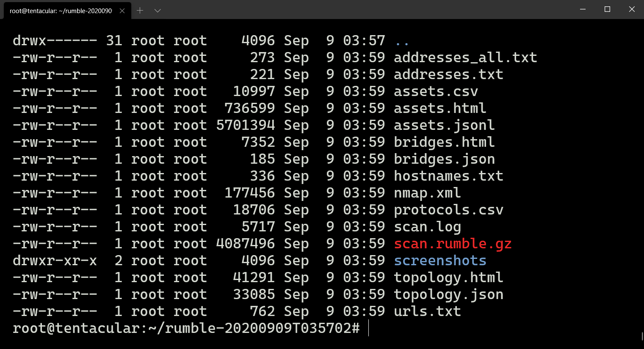Image resolution: width=644 pixels, height=349 pixels.
Task: Select the screenshots directory entry
Action: 440,260
